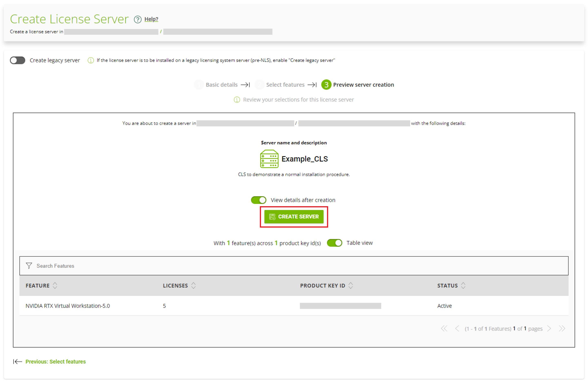Click inside the Search Features field
Screen dimensions: 588x383
pos(99,265)
